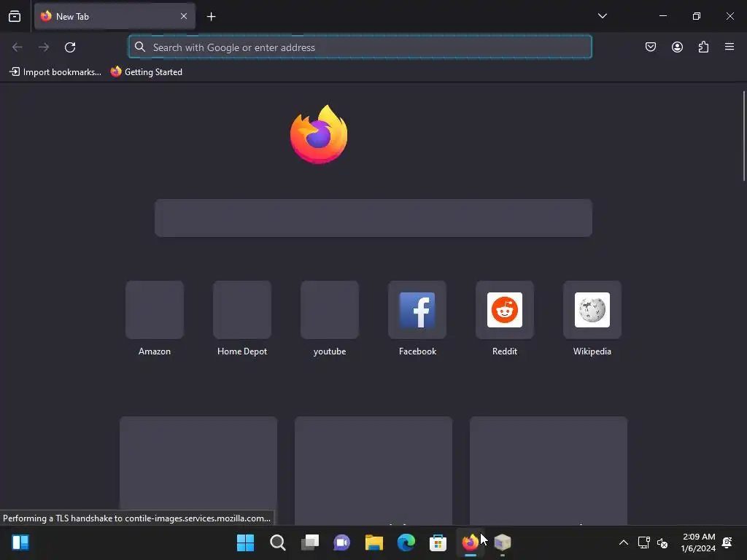
Task: Open Getting Started bookmark
Action: tap(146, 72)
